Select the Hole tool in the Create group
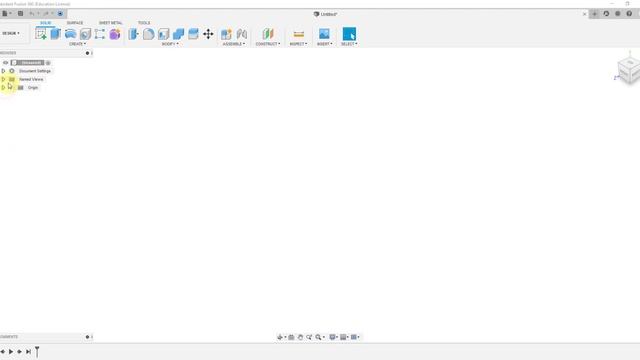Screen dimensions: 640x360 click(x=85, y=34)
